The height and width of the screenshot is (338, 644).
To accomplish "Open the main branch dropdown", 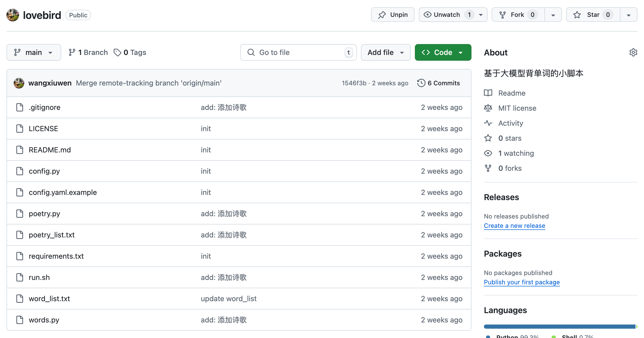I will point(34,52).
